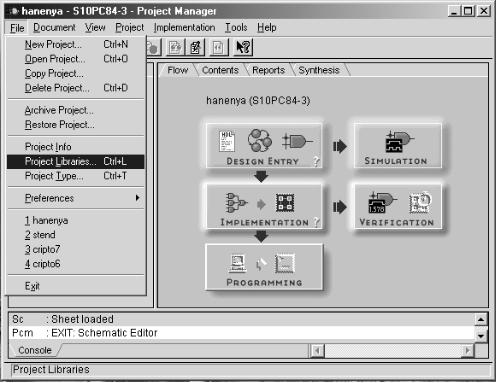The height and width of the screenshot is (383, 497).
Task: Open the timing simulation icon in Verification
Action: (x=382, y=202)
